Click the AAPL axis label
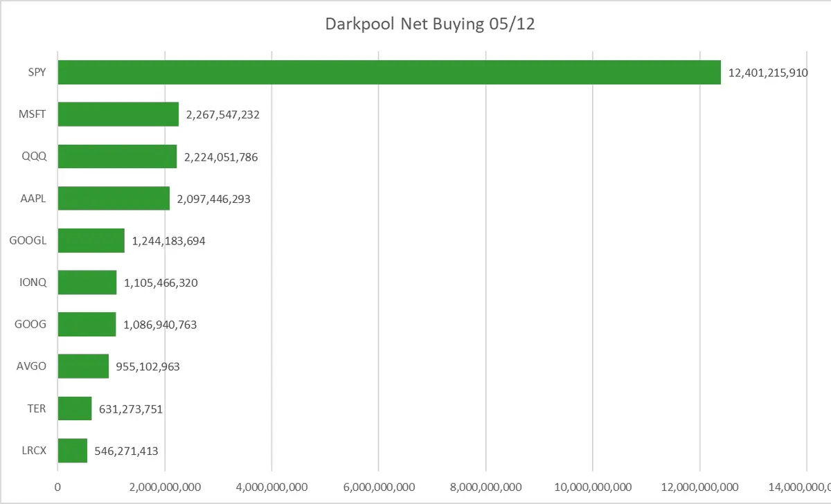Image resolution: width=831 pixels, height=504 pixels. (x=34, y=199)
